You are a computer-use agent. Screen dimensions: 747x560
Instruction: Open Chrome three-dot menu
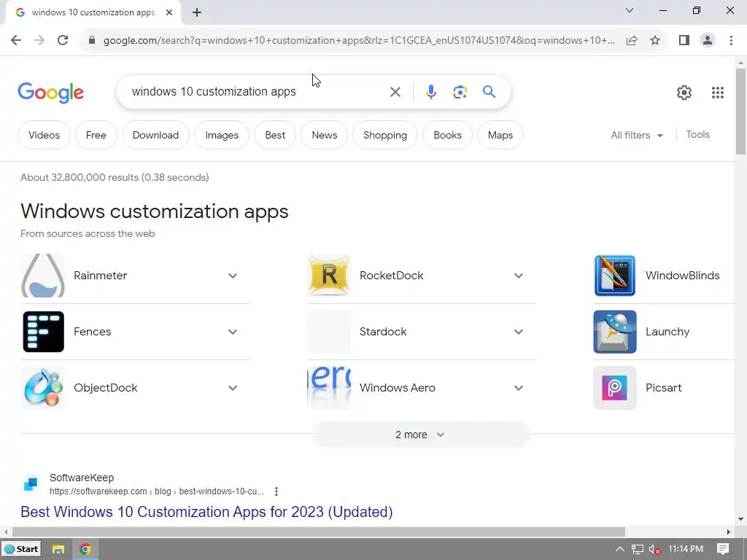click(x=731, y=41)
